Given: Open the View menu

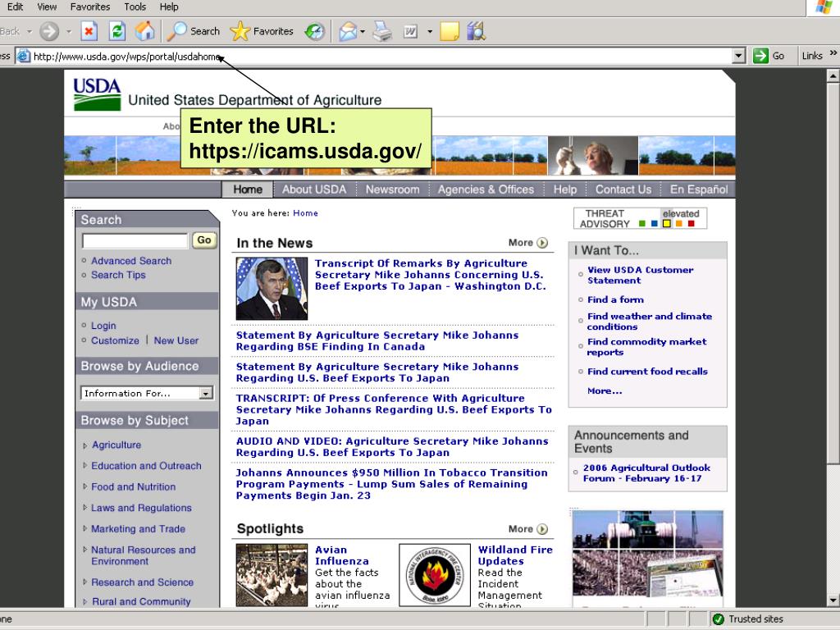Looking at the screenshot, I should 47,7.
